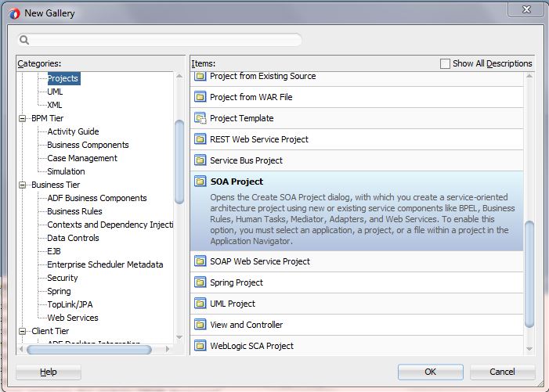Choose Spring Project item
The width and height of the screenshot is (549, 392).
click(x=357, y=282)
